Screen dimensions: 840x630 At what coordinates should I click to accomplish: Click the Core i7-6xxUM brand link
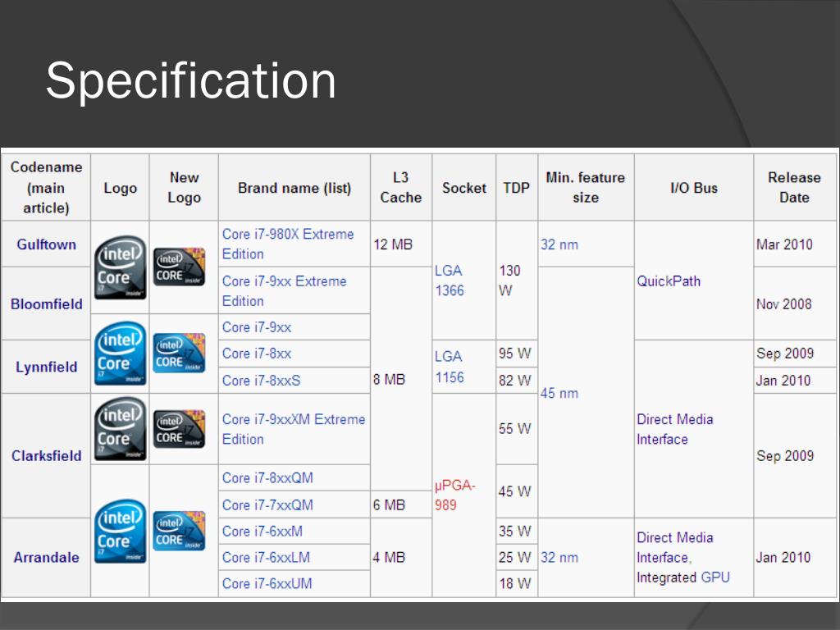[x=267, y=583]
